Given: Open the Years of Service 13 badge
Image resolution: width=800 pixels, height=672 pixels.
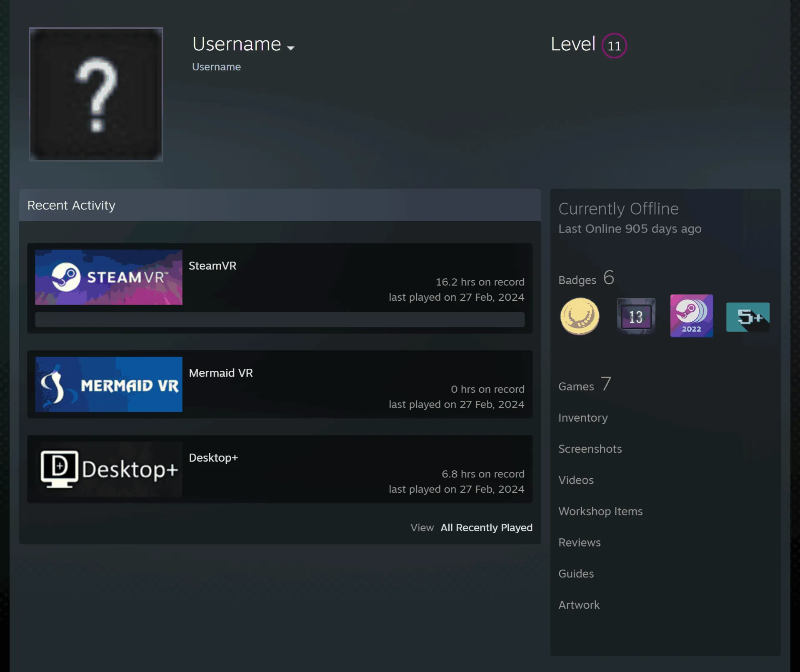Looking at the screenshot, I should coord(636,316).
